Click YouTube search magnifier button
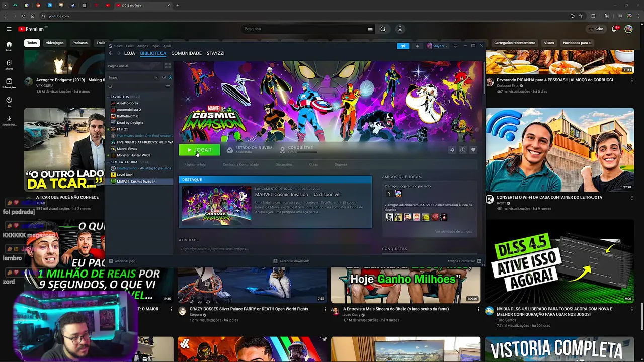Image resolution: width=644 pixels, height=362 pixels. click(x=383, y=29)
